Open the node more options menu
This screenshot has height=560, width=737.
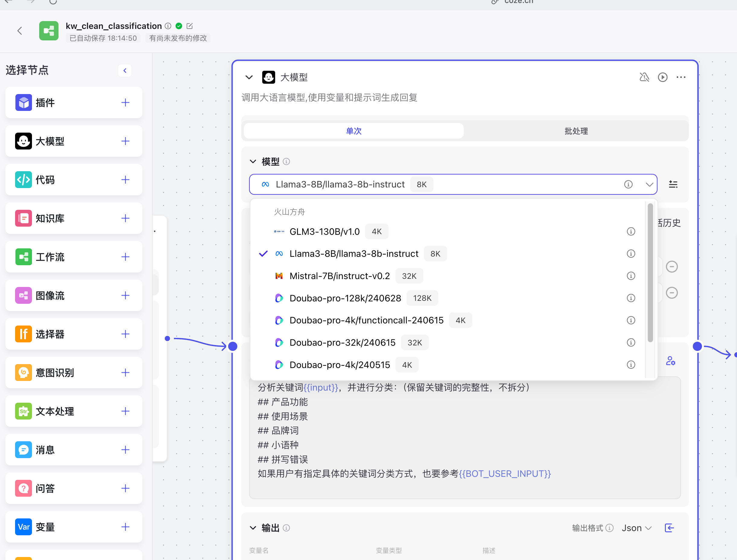click(x=681, y=77)
